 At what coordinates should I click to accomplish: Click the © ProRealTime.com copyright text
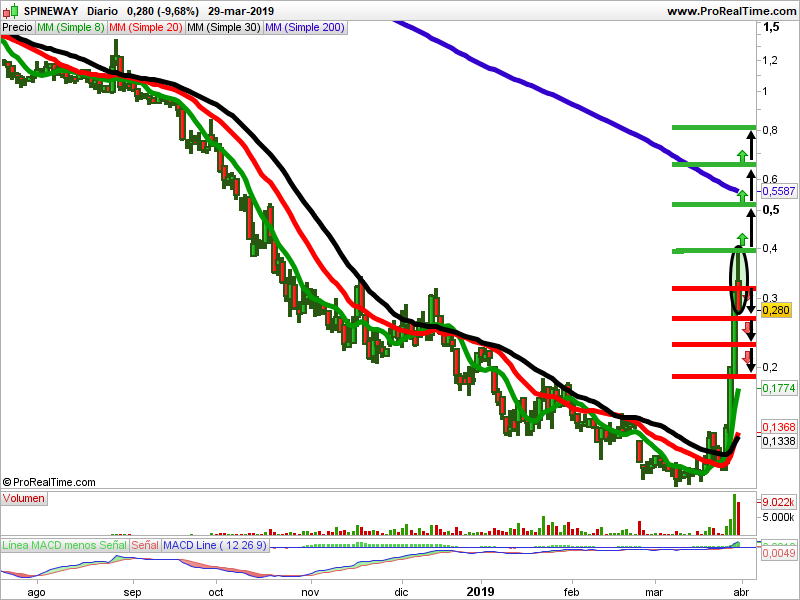click(x=49, y=482)
